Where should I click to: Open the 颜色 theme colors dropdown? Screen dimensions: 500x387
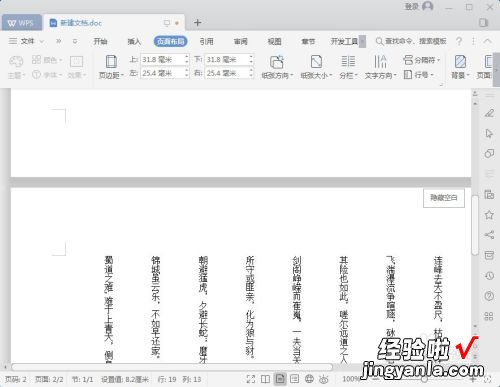[47, 60]
